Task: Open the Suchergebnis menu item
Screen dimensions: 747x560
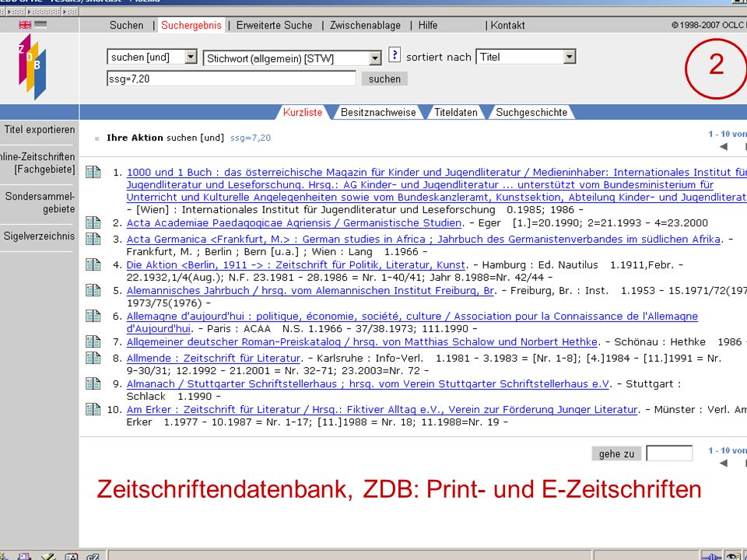Action: [191, 25]
